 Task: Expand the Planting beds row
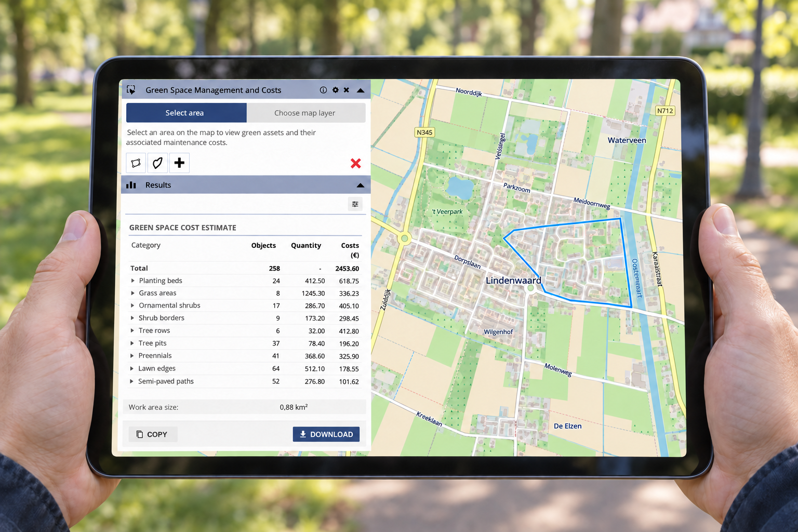[x=133, y=281]
